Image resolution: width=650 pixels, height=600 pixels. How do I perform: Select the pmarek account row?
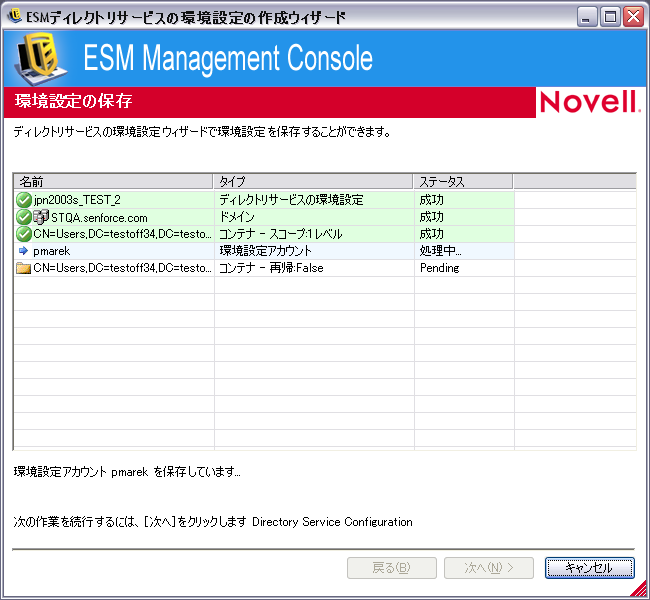(x=264, y=251)
